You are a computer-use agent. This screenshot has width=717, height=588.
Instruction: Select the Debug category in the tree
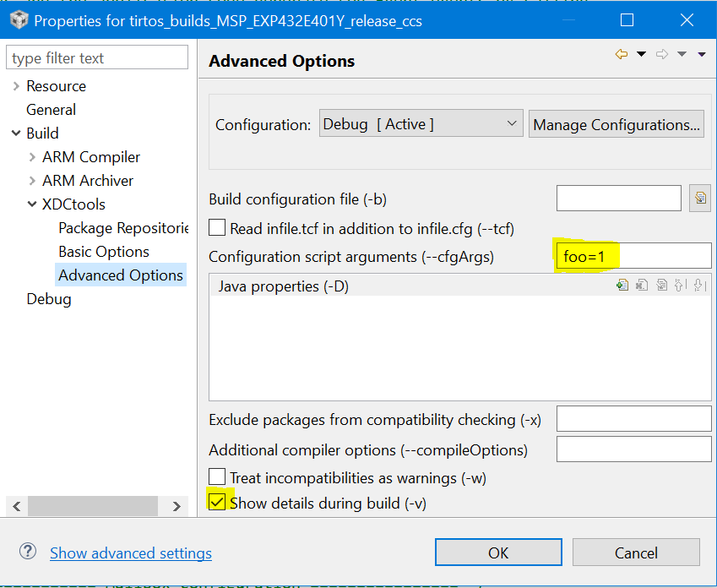tap(49, 299)
